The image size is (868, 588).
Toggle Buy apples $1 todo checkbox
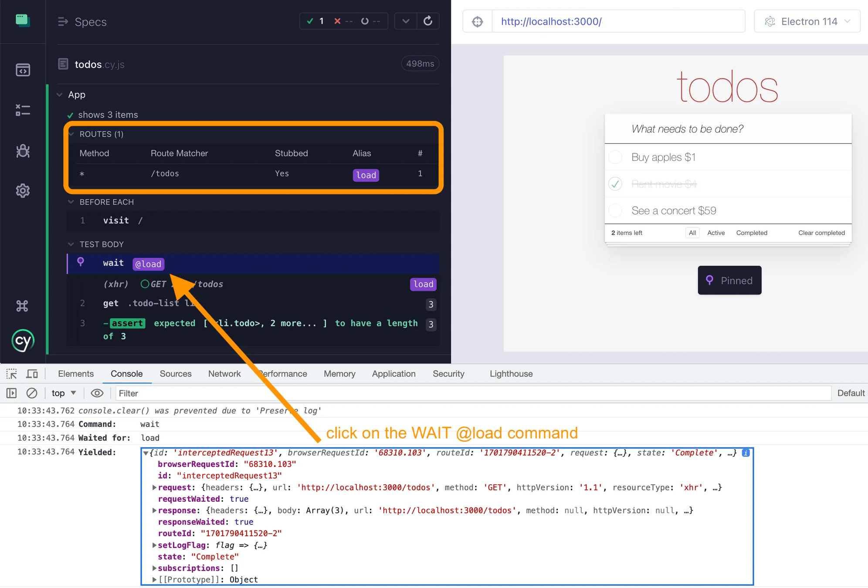click(615, 157)
